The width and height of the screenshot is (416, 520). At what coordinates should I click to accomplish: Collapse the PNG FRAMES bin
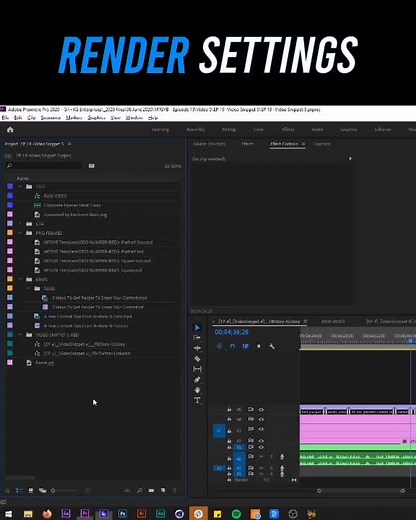[x=21, y=233]
